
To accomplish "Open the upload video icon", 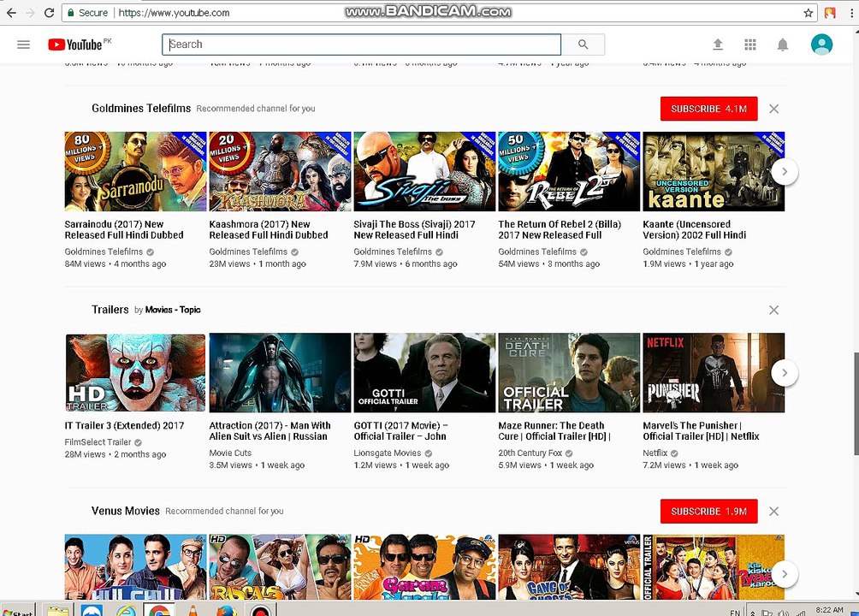I will [x=718, y=44].
